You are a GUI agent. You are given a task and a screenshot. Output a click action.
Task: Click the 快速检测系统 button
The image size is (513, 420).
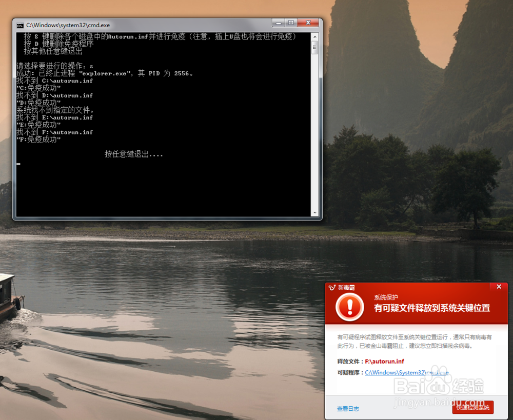473,407
